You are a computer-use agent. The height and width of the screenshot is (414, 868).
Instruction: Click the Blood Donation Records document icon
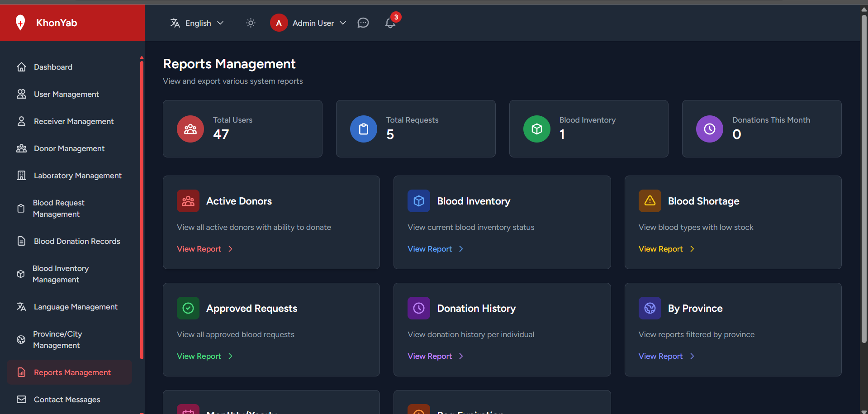click(21, 241)
